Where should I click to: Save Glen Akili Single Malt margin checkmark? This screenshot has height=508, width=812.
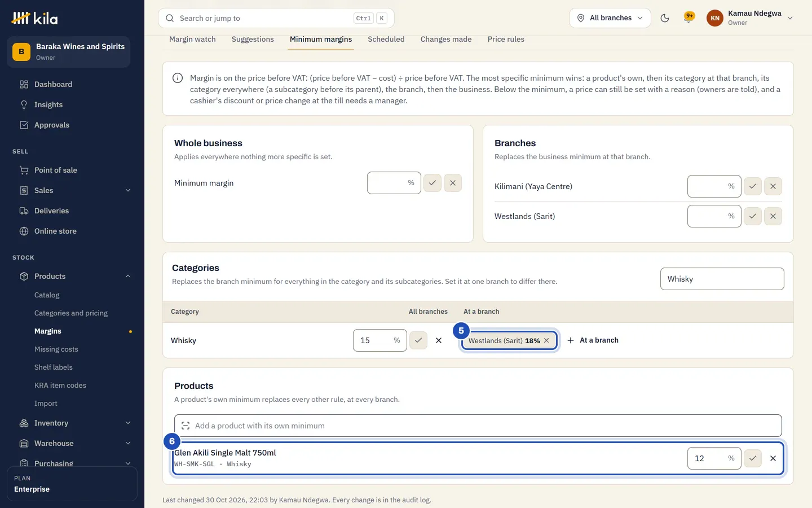[753, 458]
